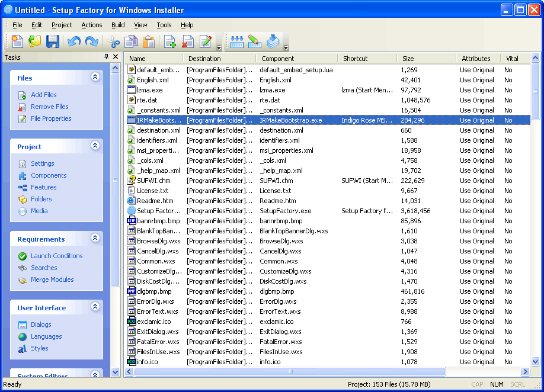Pin the Tasks pane with pushpin icon
This screenshot has width=544, height=392.
(106, 56)
